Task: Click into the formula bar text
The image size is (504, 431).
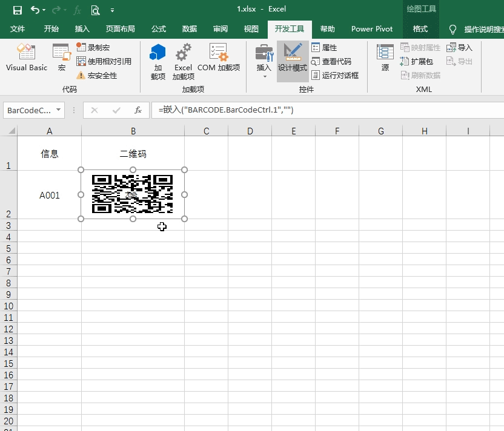Action: click(x=328, y=110)
